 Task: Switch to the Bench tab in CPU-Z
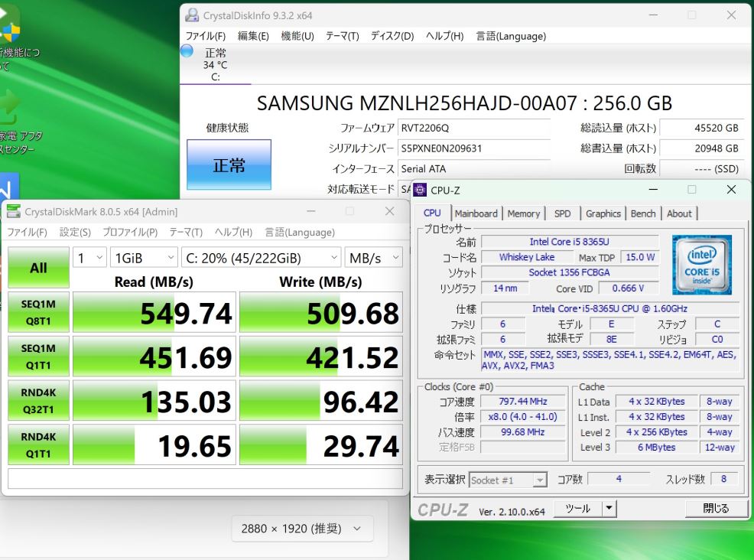643,213
